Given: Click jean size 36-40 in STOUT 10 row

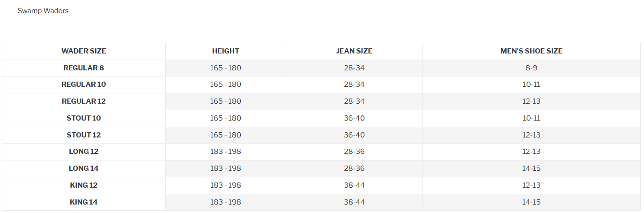Looking at the screenshot, I should click(354, 118).
